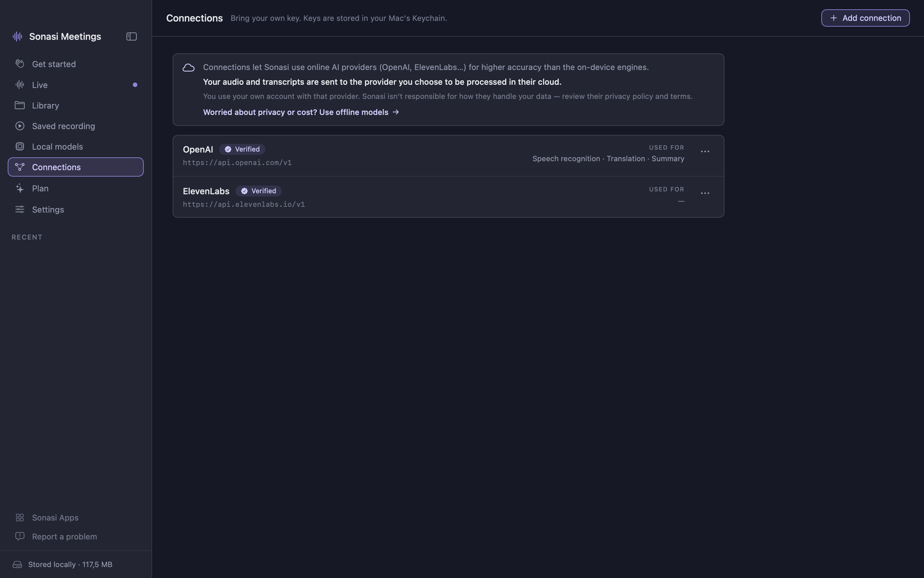The image size is (924, 578).
Task: Open Local models from the sidebar
Action: [x=76, y=147]
